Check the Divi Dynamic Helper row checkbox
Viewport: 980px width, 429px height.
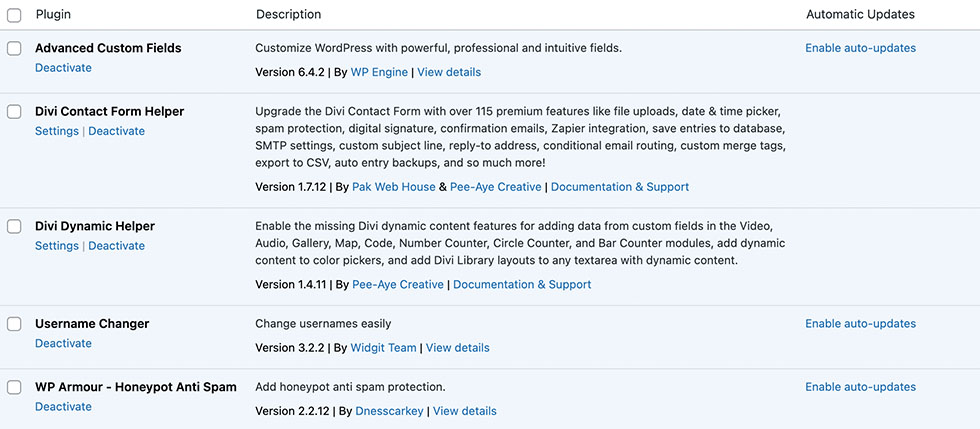14,226
